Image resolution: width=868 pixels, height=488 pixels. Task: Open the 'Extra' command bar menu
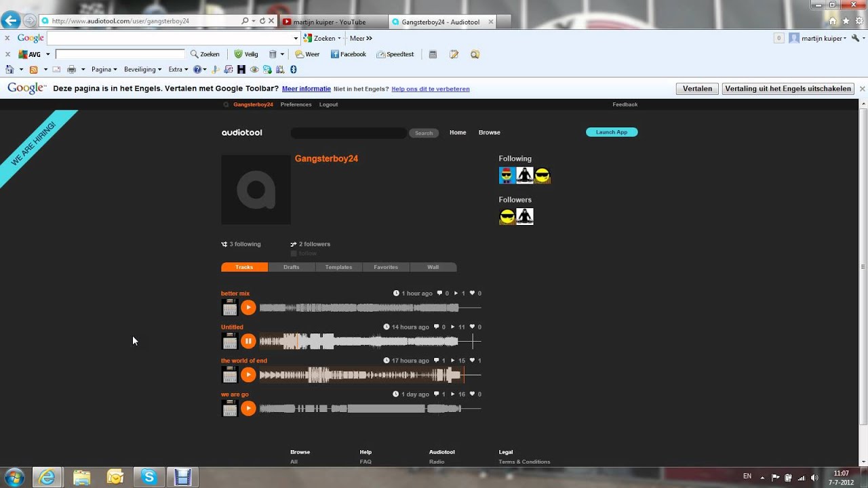tap(178, 69)
